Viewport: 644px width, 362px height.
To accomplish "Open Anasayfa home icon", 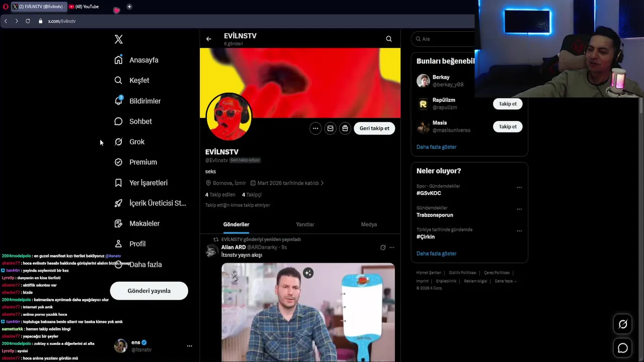I will (118, 60).
